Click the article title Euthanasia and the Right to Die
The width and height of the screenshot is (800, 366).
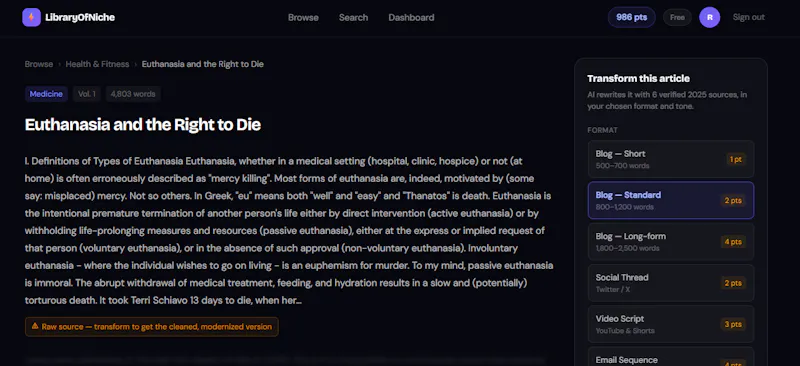tap(143, 125)
